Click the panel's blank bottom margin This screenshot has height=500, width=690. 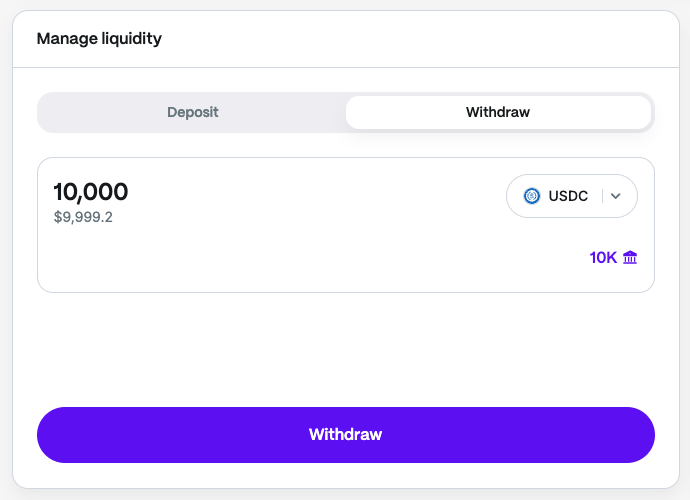[345, 476]
